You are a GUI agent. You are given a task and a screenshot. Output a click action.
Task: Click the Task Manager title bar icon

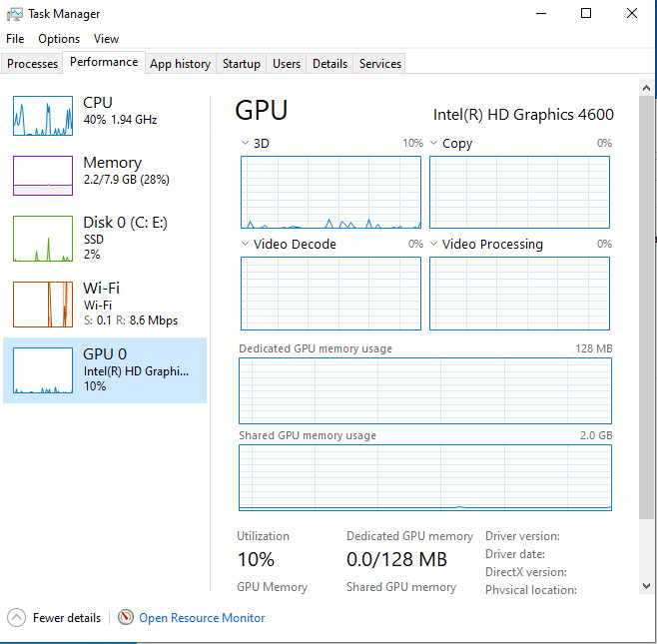(x=15, y=14)
